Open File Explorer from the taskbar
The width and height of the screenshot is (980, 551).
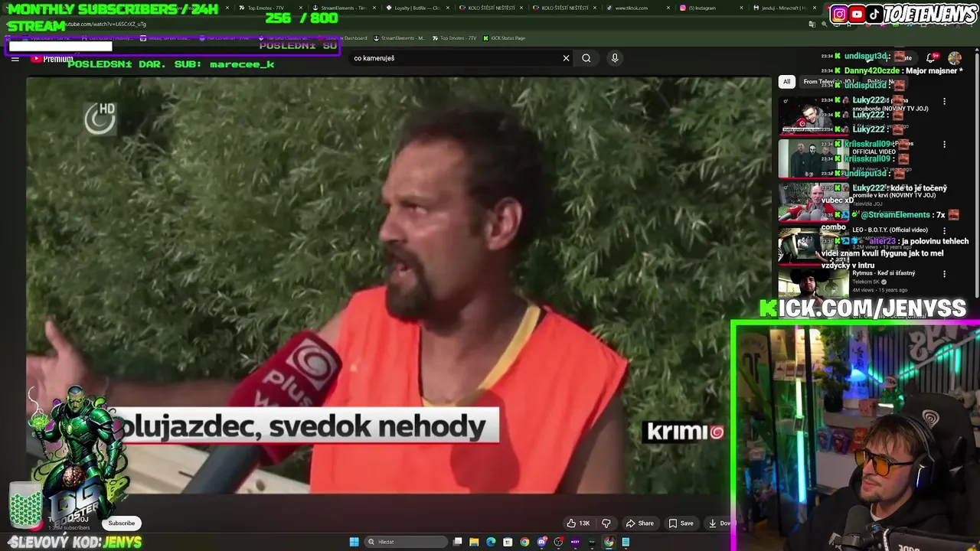(474, 542)
